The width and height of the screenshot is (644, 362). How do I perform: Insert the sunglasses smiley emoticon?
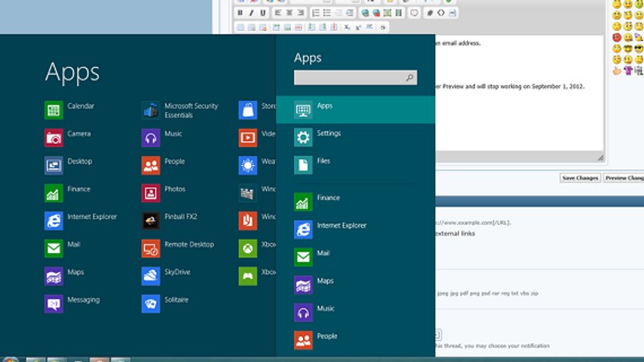pyautogui.click(x=639, y=48)
